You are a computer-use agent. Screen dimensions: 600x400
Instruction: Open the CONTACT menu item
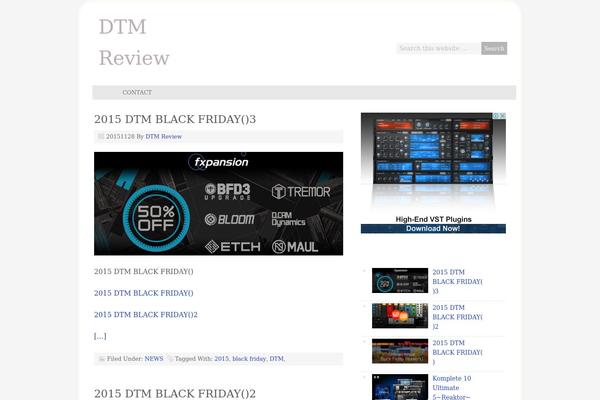pyautogui.click(x=137, y=92)
